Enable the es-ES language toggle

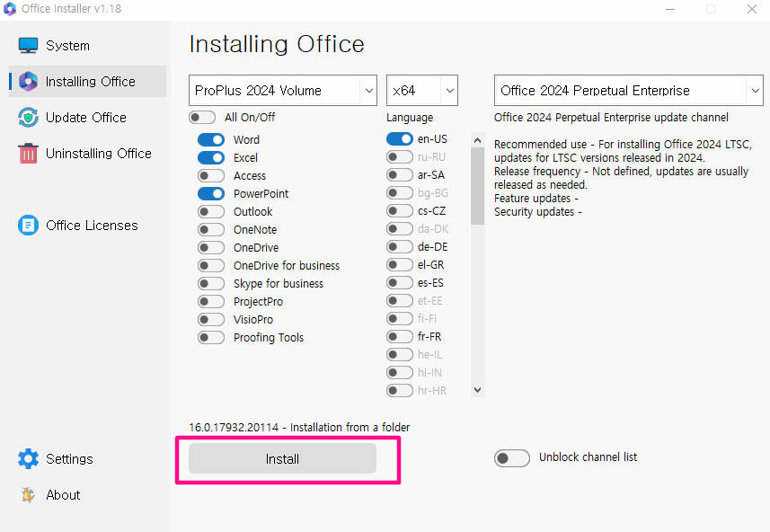[x=400, y=283]
